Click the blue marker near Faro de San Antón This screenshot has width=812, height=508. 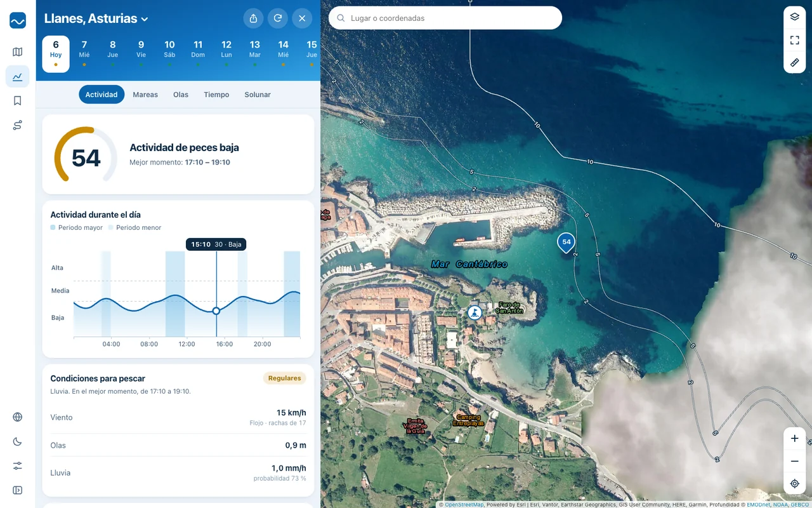click(x=475, y=312)
